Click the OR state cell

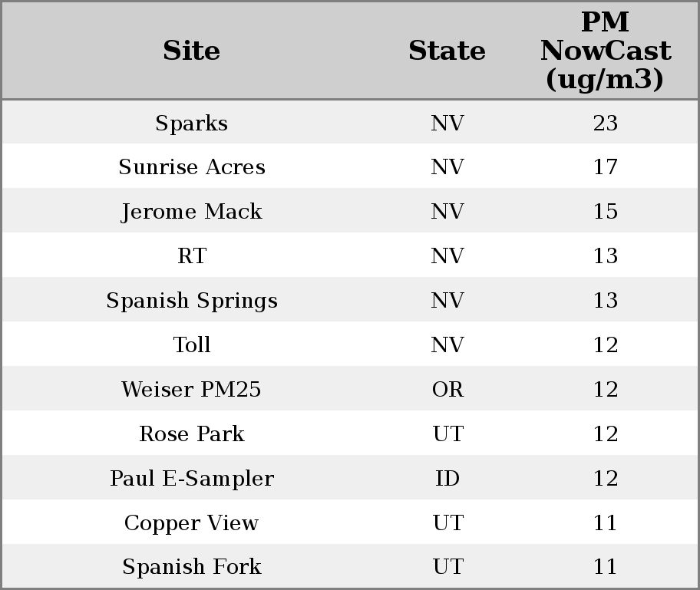tap(447, 390)
